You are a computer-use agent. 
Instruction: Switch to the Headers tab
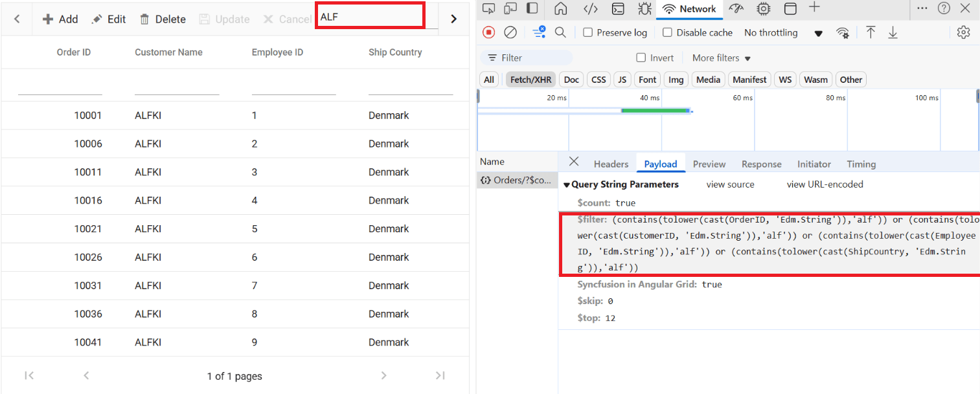tap(611, 164)
